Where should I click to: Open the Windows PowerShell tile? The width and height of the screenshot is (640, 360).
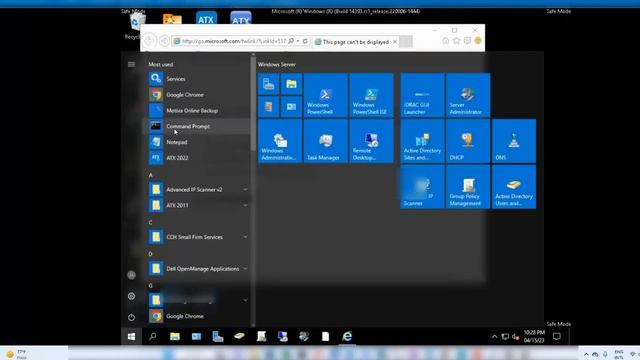coord(326,96)
